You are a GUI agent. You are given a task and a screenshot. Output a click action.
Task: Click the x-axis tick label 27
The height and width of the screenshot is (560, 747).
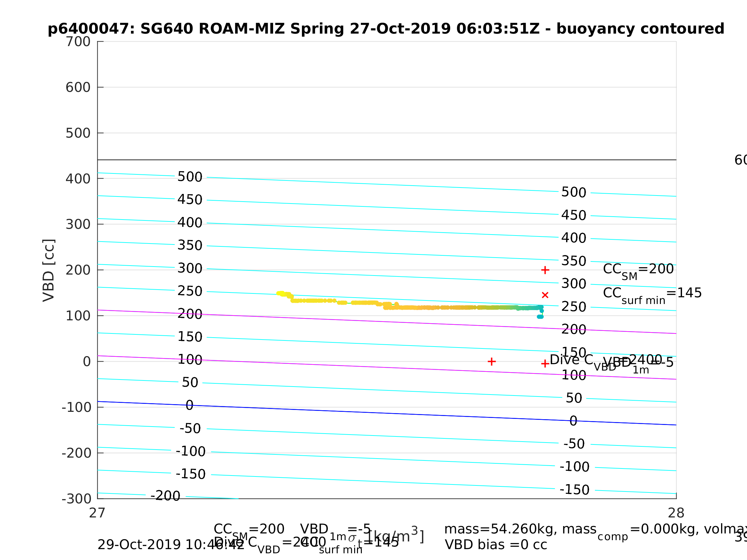97,513
